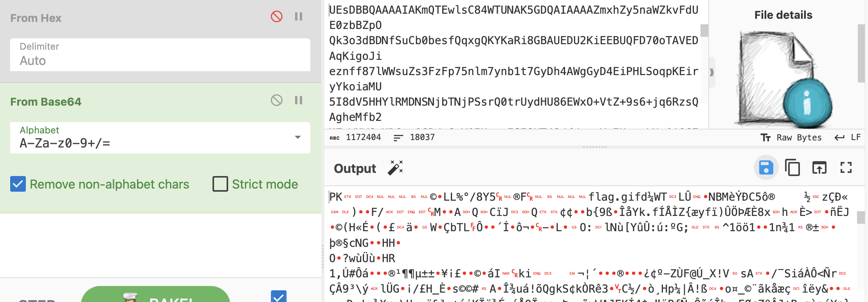Disable the From Hex operation

pyautogui.click(x=276, y=17)
